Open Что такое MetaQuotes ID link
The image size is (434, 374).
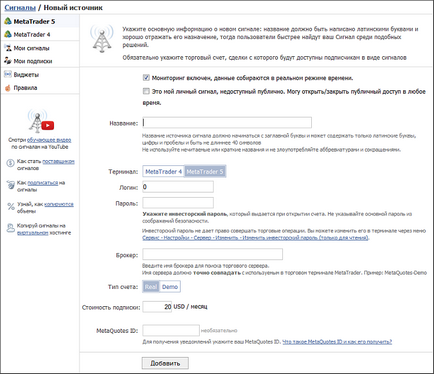tap(337, 342)
